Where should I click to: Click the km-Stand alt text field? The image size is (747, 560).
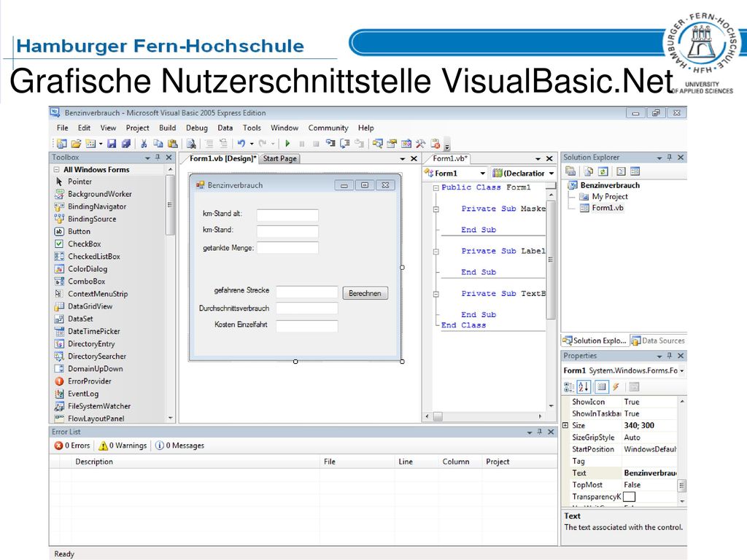click(x=287, y=215)
